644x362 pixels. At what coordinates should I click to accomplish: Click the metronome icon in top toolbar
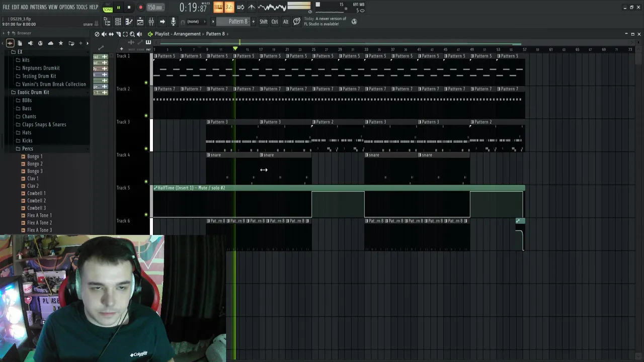252,7
